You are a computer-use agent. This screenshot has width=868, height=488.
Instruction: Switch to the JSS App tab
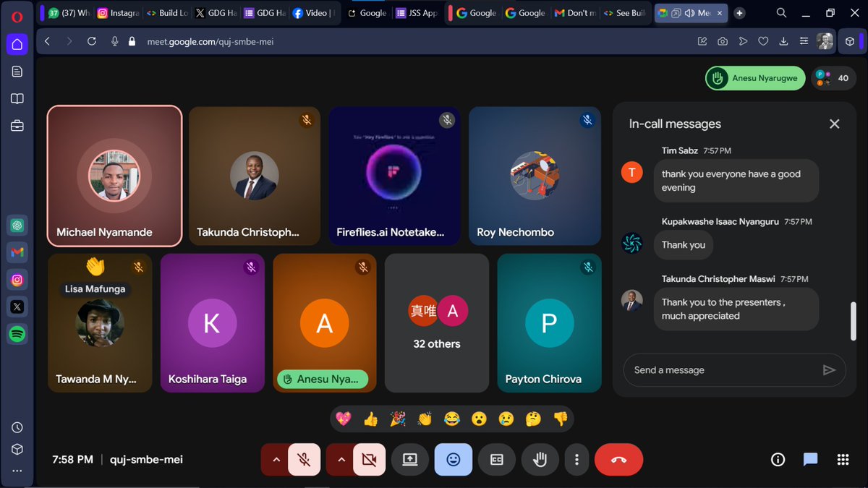coord(418,13)
